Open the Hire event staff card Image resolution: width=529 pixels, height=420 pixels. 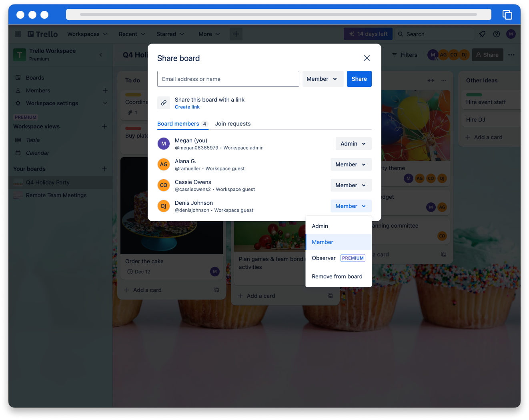click(x=491, y=100)
